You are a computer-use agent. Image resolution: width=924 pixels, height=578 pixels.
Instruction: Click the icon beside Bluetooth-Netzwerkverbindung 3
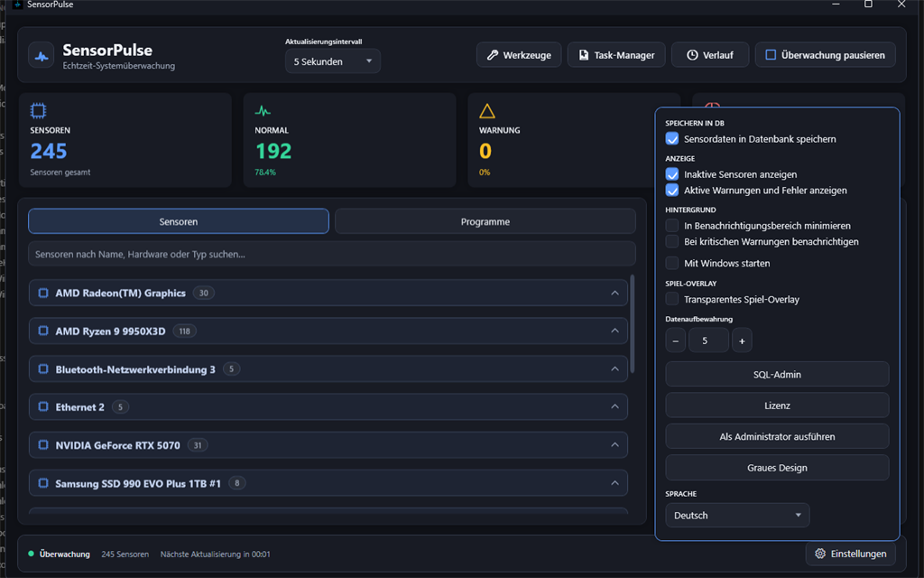[x=43, y=369]
